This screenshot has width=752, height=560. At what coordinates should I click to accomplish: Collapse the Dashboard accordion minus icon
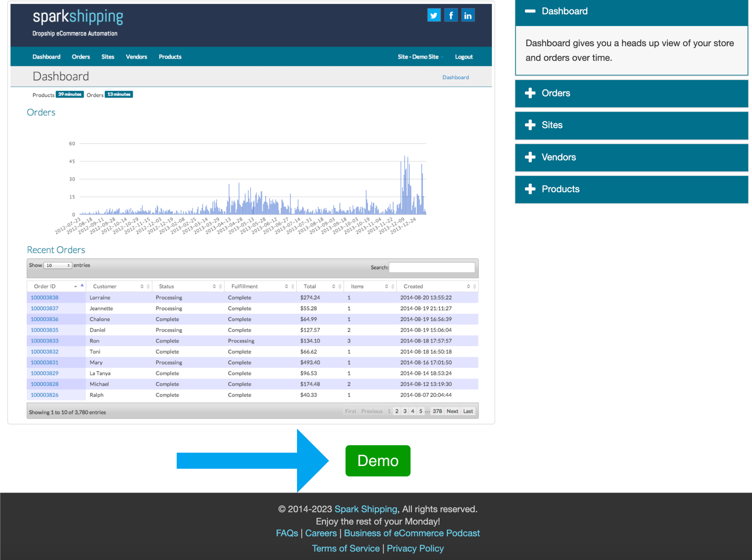(x=530, y=11)
